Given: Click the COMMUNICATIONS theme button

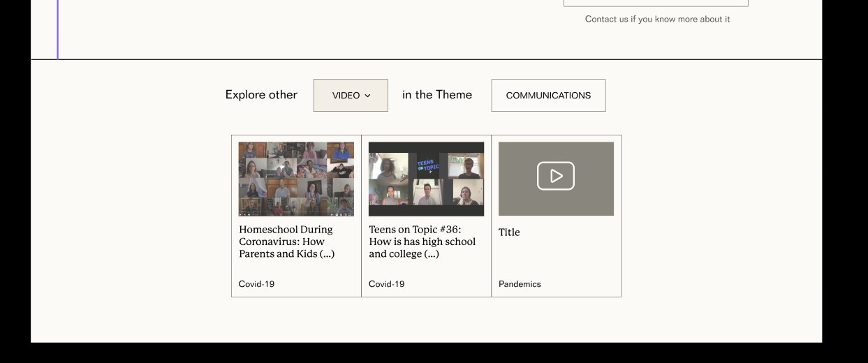Looking at the screenshot, I should coord(548,95).
